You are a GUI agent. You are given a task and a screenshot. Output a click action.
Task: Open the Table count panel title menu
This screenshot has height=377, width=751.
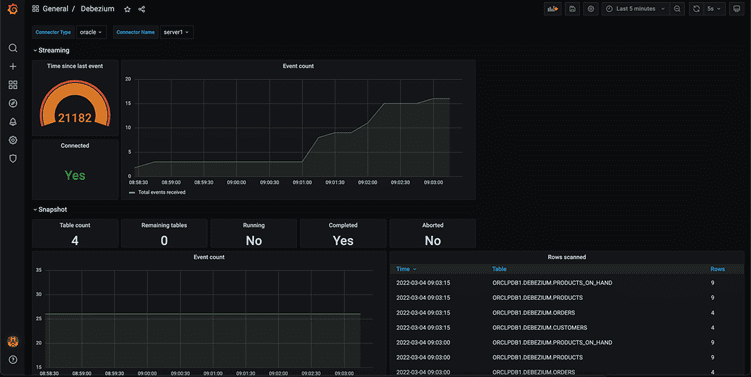(75, 225)
